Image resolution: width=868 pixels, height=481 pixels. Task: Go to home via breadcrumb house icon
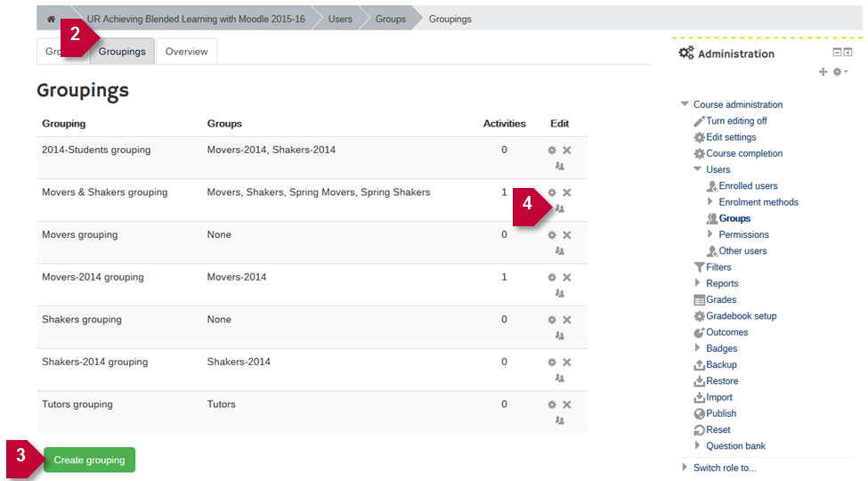(51, 19)
